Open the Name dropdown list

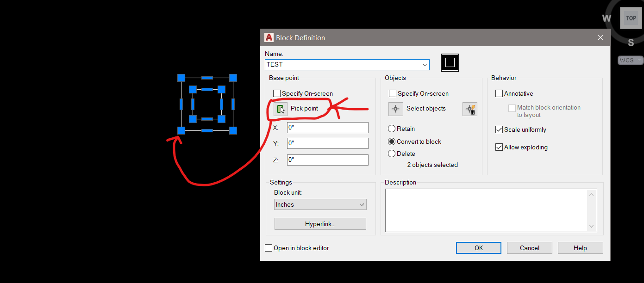pos(425,65)
